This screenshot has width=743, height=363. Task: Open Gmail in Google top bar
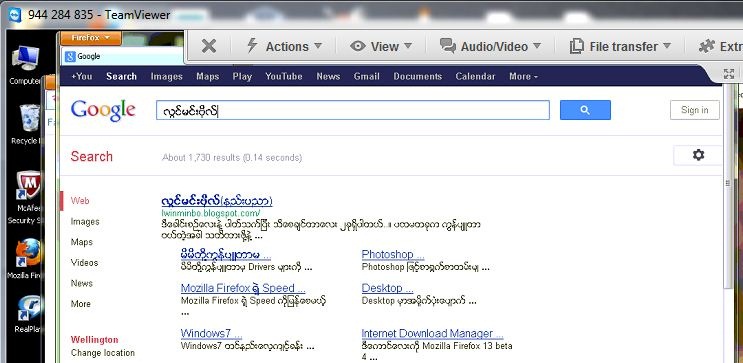[x=366, y=76]
